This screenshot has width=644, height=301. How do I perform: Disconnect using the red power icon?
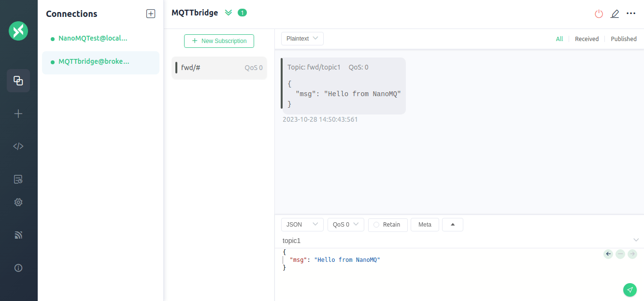point(599,14)
